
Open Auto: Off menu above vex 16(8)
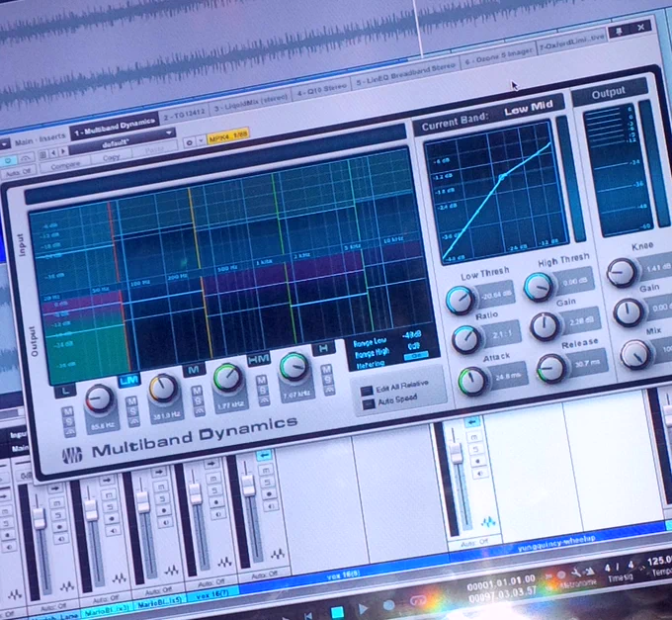(x=265, y=575)
